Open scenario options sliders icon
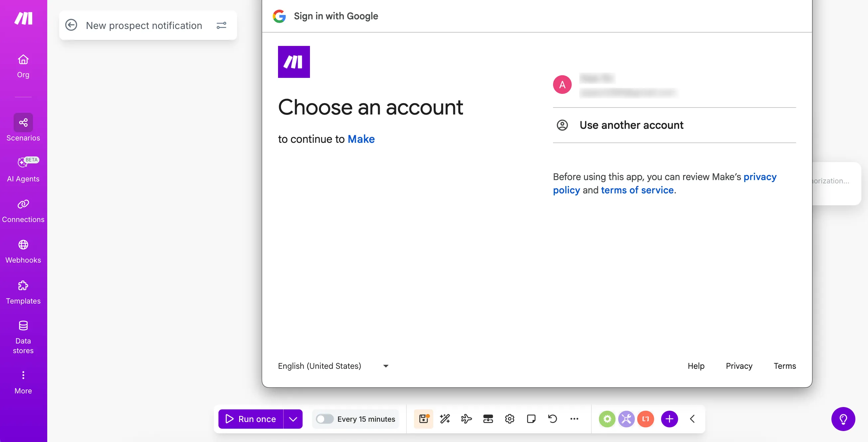 (x=221, y=25)
